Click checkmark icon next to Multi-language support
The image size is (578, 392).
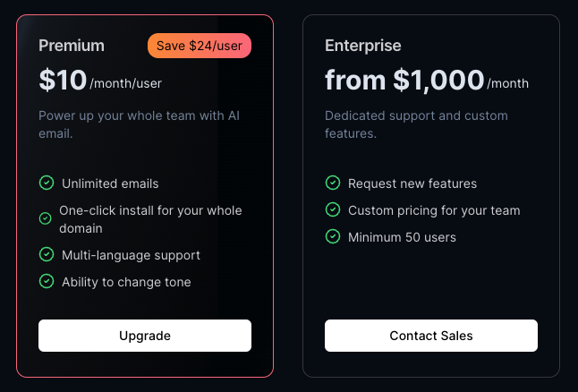pyautogui.click(x=47, y=254)
